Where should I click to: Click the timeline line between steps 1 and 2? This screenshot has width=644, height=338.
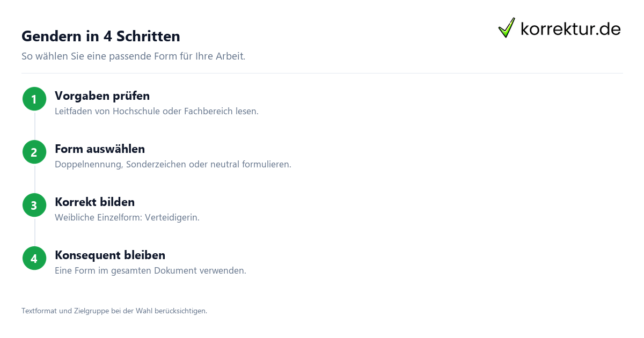(35, 126)
